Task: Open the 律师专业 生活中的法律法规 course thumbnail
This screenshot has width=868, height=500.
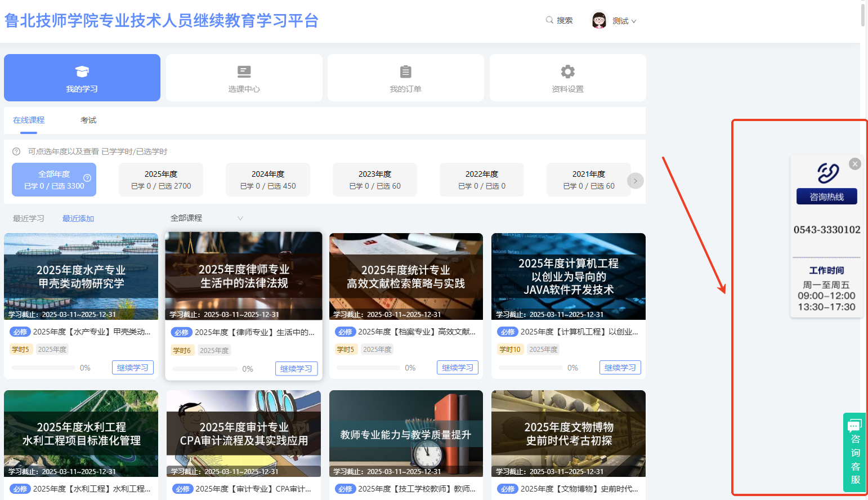Action: pos(244,276)
